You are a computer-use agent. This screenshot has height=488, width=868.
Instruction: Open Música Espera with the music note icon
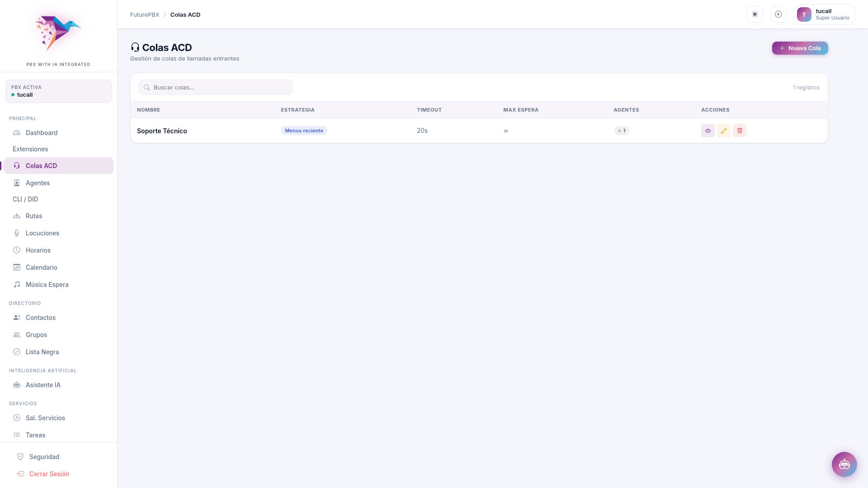[47, 285]
